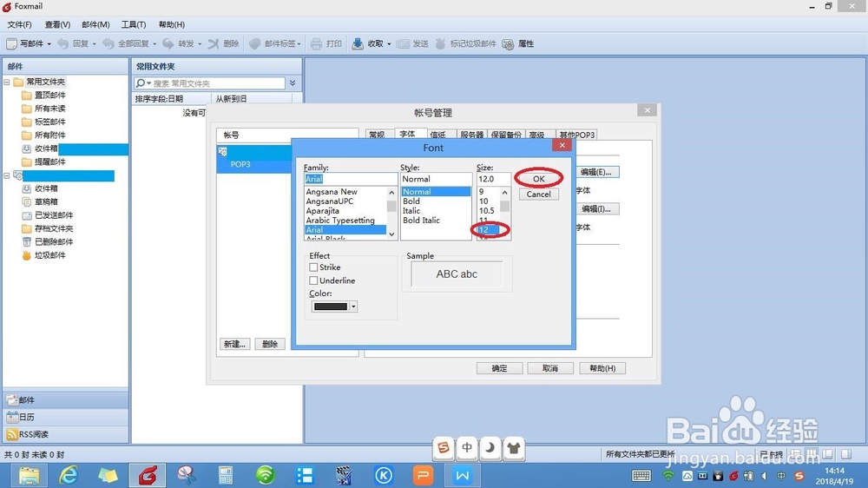
Task: Open the Color dropdown in Font dialog
Action: pos(353,307)
